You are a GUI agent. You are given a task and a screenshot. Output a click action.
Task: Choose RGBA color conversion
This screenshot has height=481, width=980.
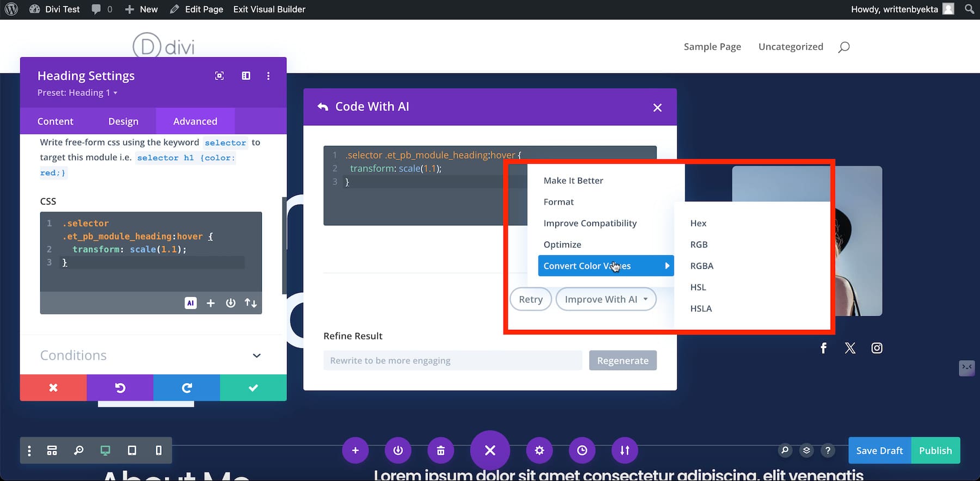(702, 266)
